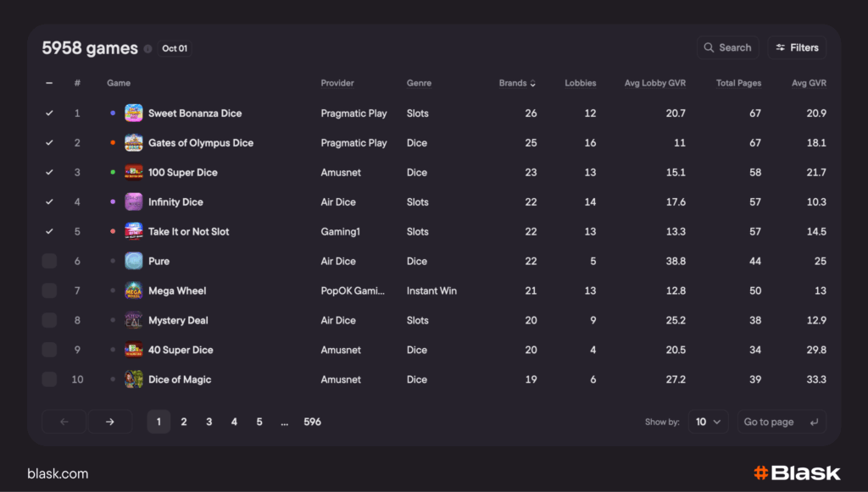This screenshot has width=868, height=492.
Task: Click the Infinity Dice game icon
Action: coord(134,202)
